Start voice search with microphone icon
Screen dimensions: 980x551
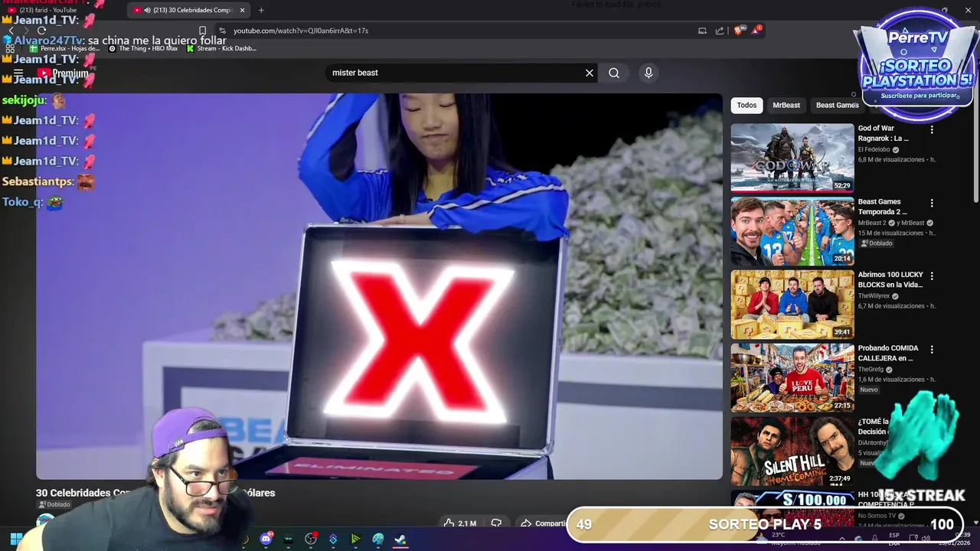(x=648, y=73)
